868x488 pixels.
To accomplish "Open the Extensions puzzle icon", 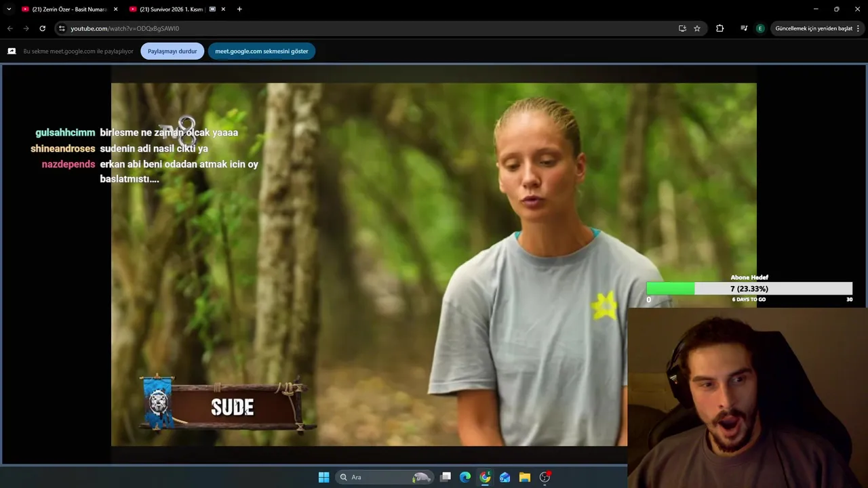I will 720,28.
